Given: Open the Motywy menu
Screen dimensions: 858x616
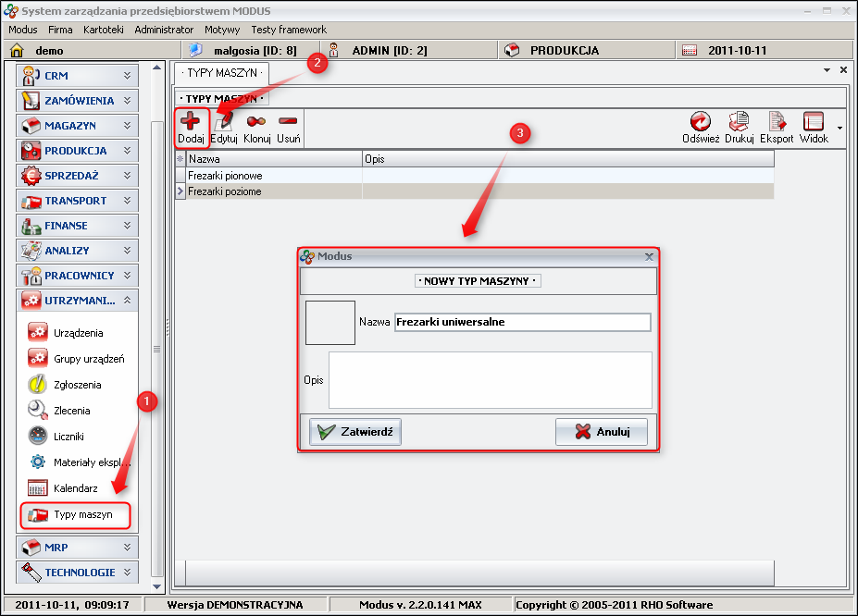Looking at the screenshot, I should 222,30.
